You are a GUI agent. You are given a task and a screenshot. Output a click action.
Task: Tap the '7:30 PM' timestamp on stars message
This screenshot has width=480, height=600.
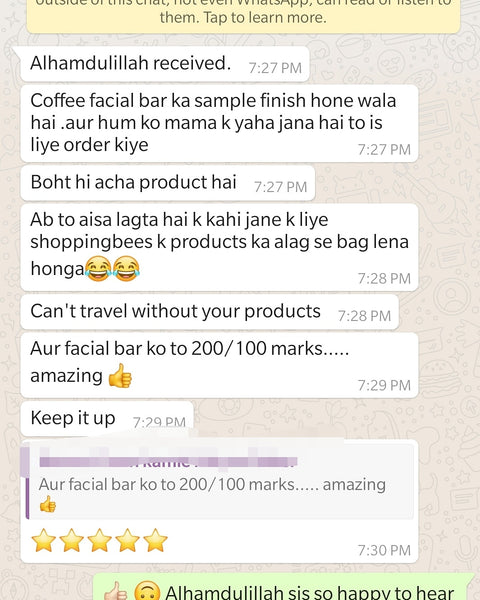click(x=384, y=550)
